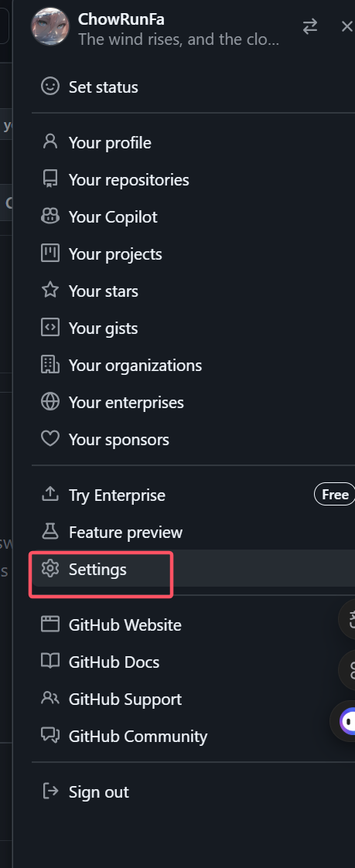The width and height of the screenshot is (355, 868).
Task: Click the beaker Feature preview icon
Action: point(49,532)
